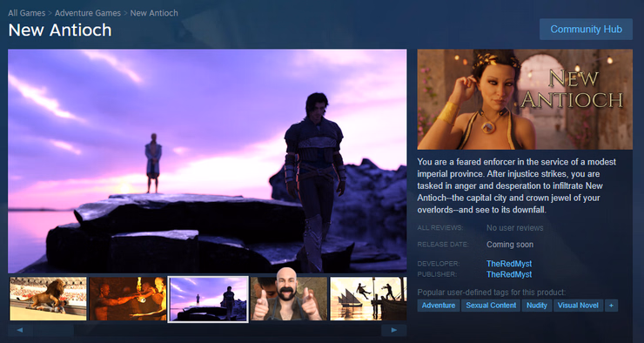Viewport: 644px width, 343px height.
Task: Open developer TheRedMyst link
Action: [x=509, y=264]
